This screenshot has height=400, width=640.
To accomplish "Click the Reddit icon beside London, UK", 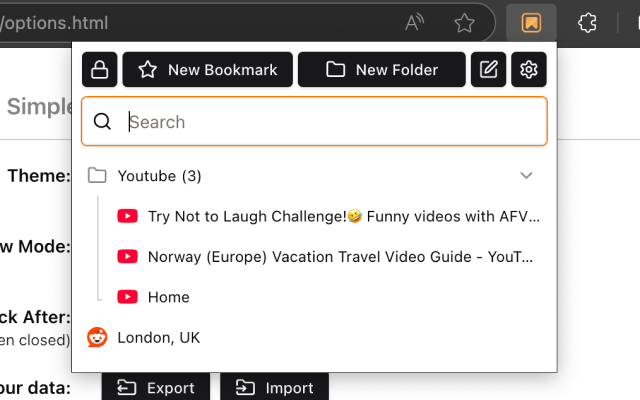I will [97, 338].
